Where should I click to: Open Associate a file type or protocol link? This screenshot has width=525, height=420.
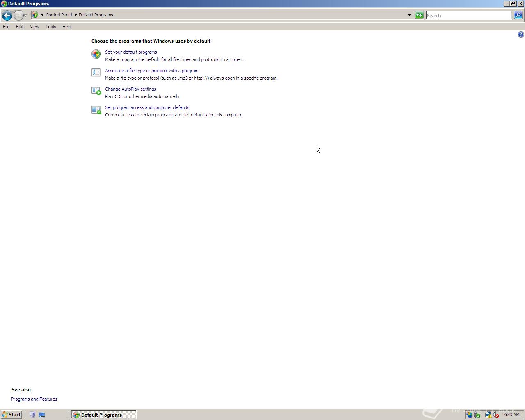(152, 71)
